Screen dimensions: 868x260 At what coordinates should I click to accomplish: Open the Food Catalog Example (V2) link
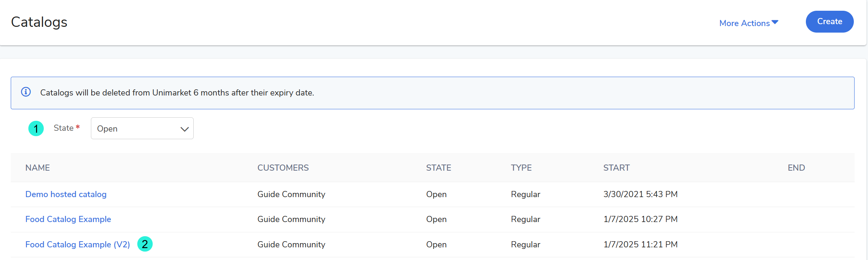tap(77, 245)
